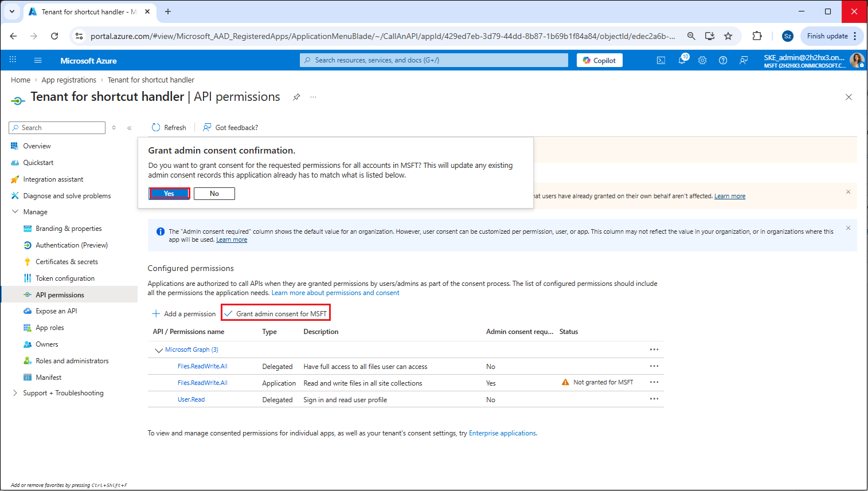The image size is (868, 491).
Task: Click the Refresh toolbar button
Action: 169,128
